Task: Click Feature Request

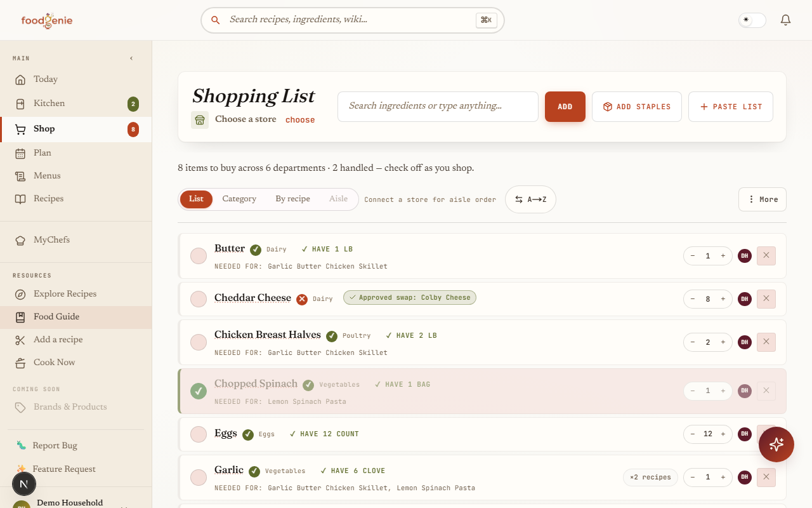Action: tap(63, 469)
